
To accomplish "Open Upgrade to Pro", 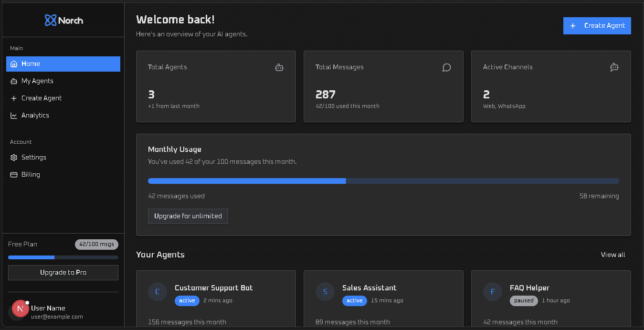I will pos(63,273).
